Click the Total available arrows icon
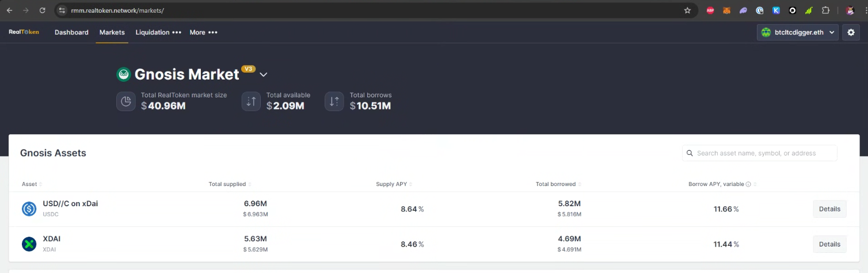Screen dimensions: 868x273 pyautogui.click(x=251, y=101)
